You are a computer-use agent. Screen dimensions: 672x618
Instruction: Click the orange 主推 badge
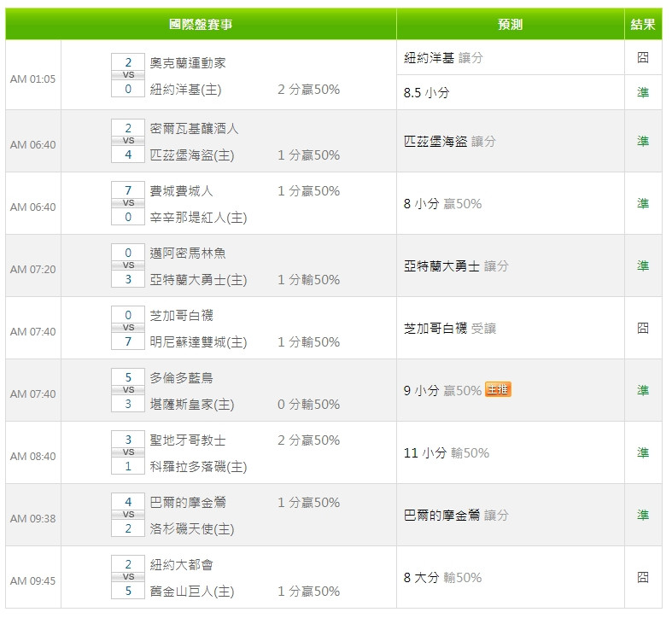click(x=498, y=389)
